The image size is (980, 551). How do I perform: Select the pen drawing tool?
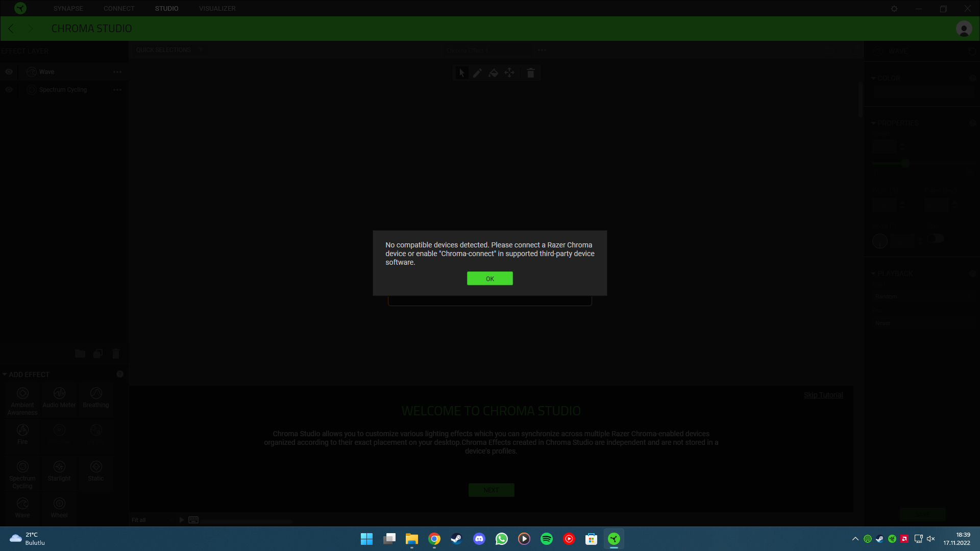pyautogui.click(x=477, y=73)
